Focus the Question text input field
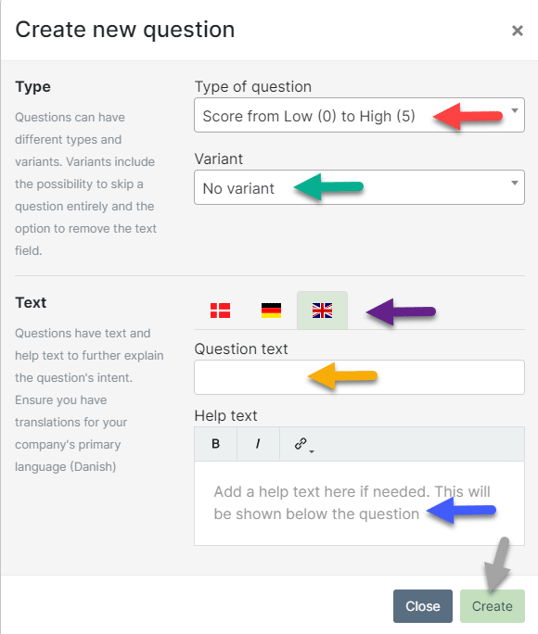Viewport: 538px width, 634px height. (359, 377)
